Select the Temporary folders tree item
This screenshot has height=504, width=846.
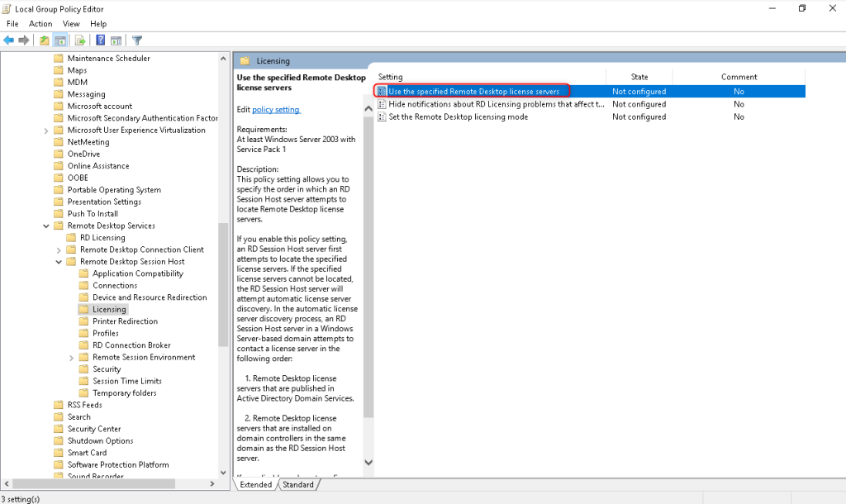(124, 392)
